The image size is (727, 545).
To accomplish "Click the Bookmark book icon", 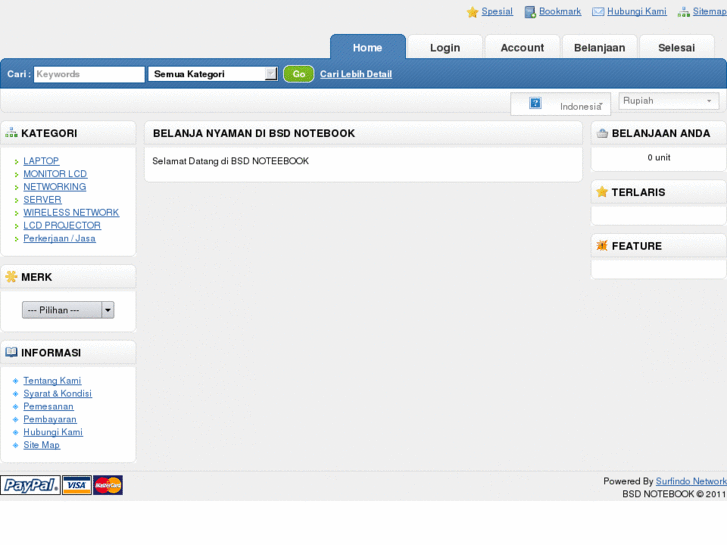I will point(530,12).
